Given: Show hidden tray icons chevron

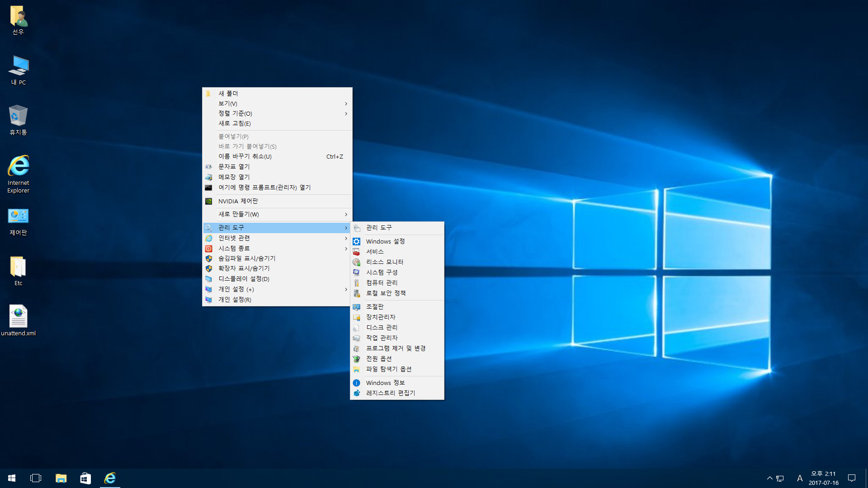Looking at the screenshot, I should click(769, 478).
